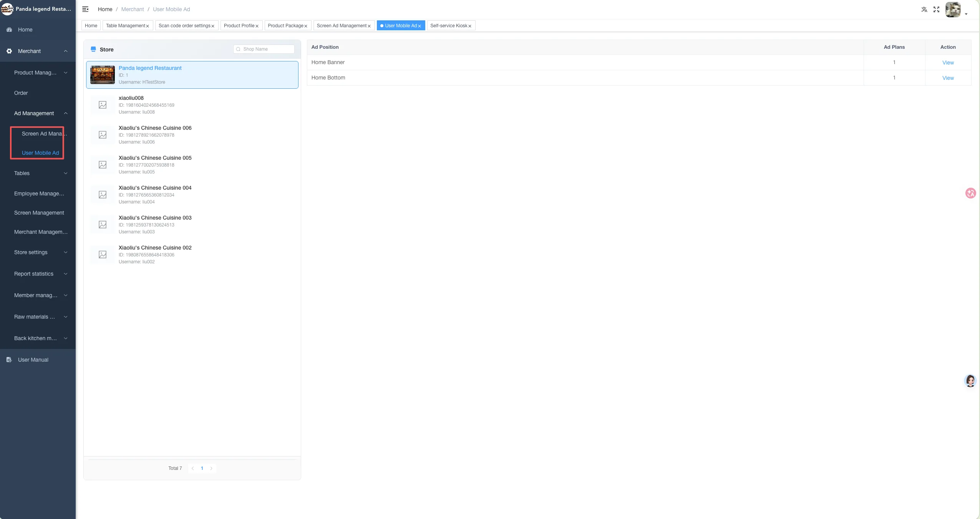The image size is (980, 519).
Task: Select Xiaoliu's Chinese Cuisine 004 store
Action: pyautogui.click(x=192, y=195)
